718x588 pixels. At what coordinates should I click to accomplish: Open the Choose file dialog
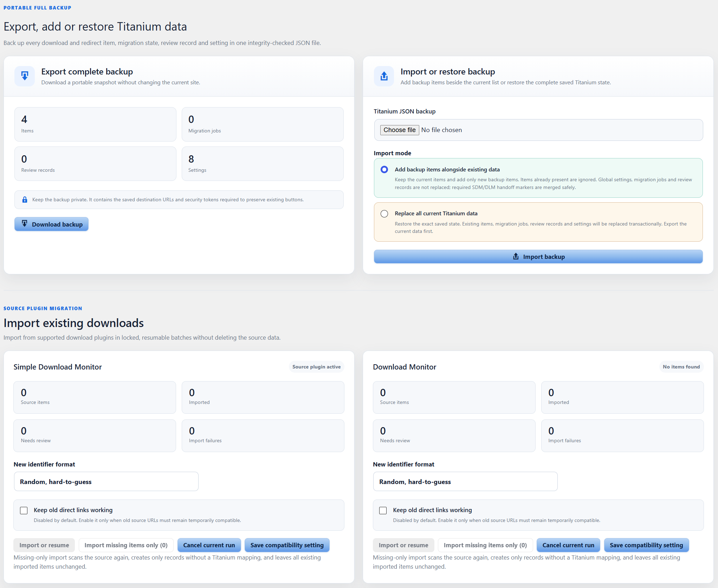click(399, 130)
